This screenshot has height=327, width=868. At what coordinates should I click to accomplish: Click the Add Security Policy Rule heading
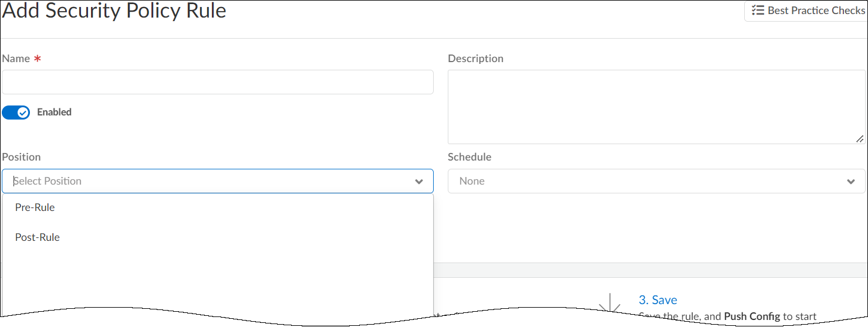click(114, 11)
